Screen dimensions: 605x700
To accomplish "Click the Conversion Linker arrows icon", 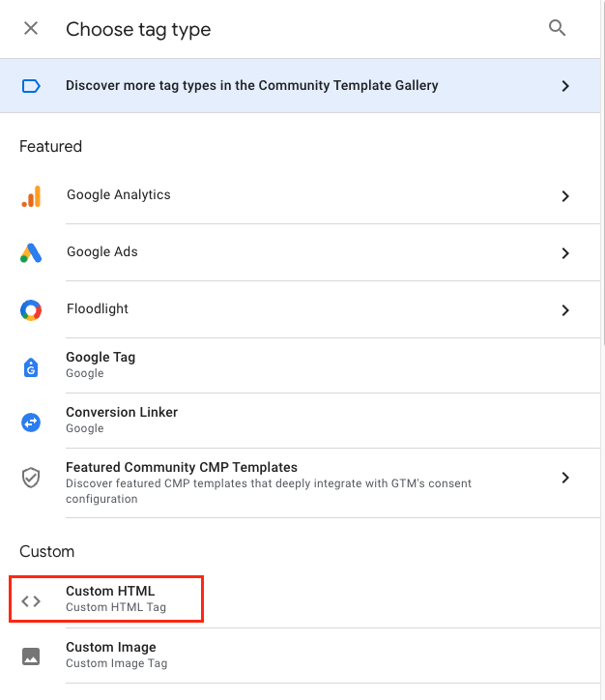I will [x=31, y=422].
